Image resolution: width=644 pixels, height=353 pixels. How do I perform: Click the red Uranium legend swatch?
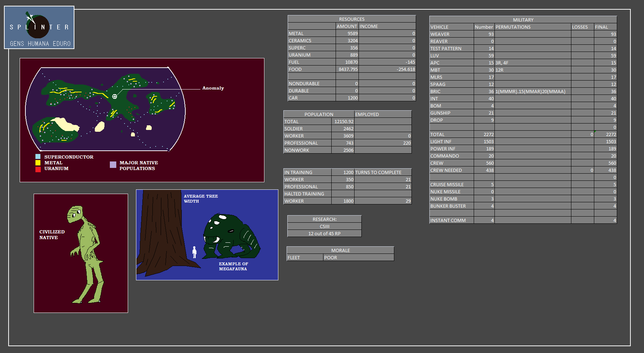38,169
